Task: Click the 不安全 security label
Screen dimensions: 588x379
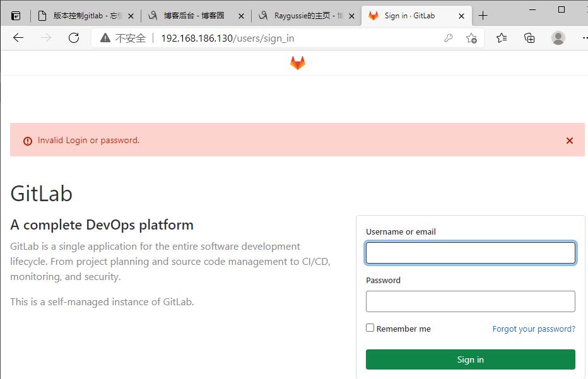Action: point(130,38)
